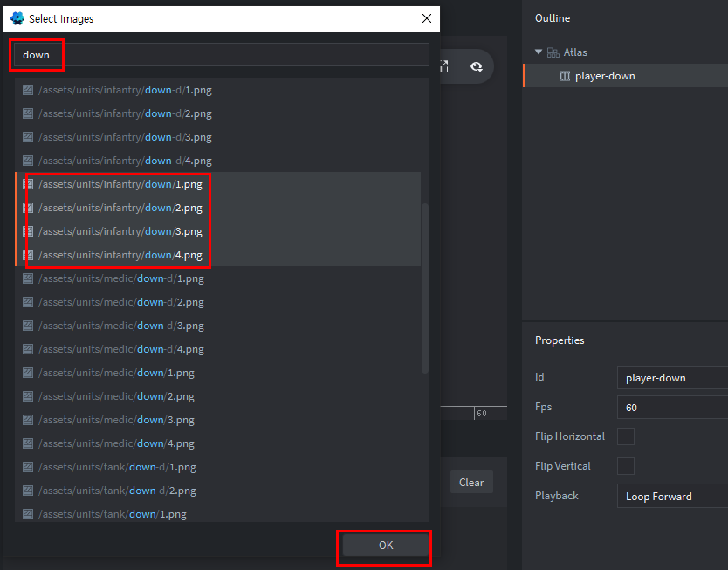This screenshot has height=570, width=728.
Task: Select /assets/units/medic/down/1.png
Action: [x=217, y=373]
